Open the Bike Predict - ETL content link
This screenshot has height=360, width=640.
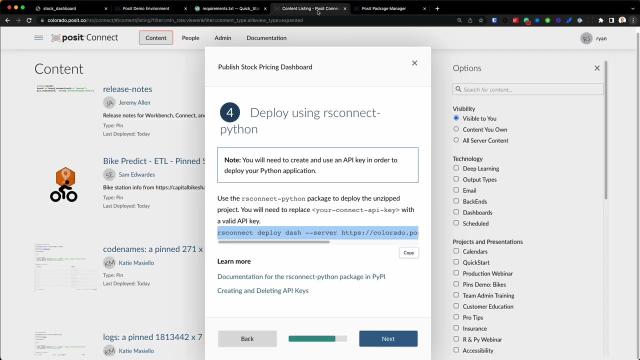[x=154, y=161]
